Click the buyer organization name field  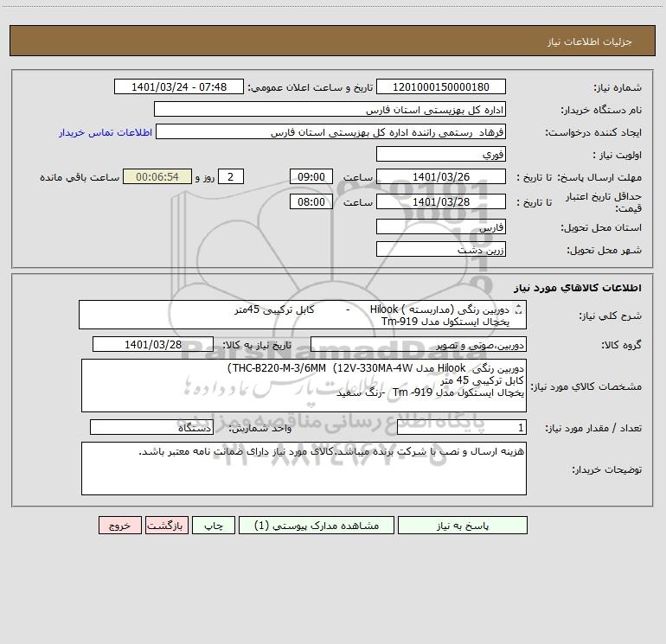click(x=330, y=109)
